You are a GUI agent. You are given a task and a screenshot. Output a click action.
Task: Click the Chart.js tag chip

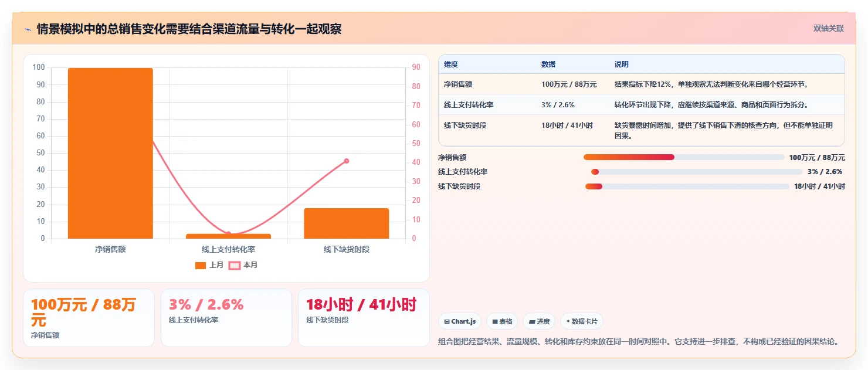460,321
